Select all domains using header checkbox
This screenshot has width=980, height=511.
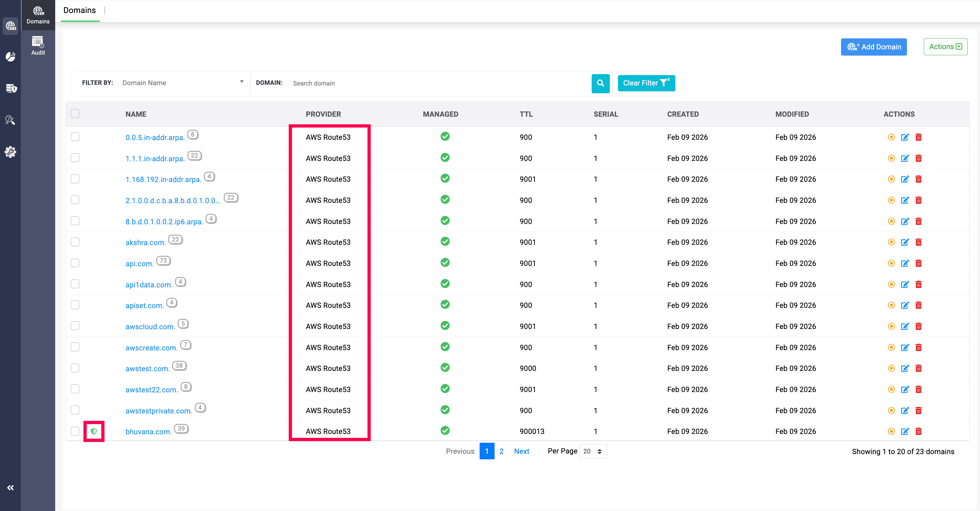[x=75, y=113]
